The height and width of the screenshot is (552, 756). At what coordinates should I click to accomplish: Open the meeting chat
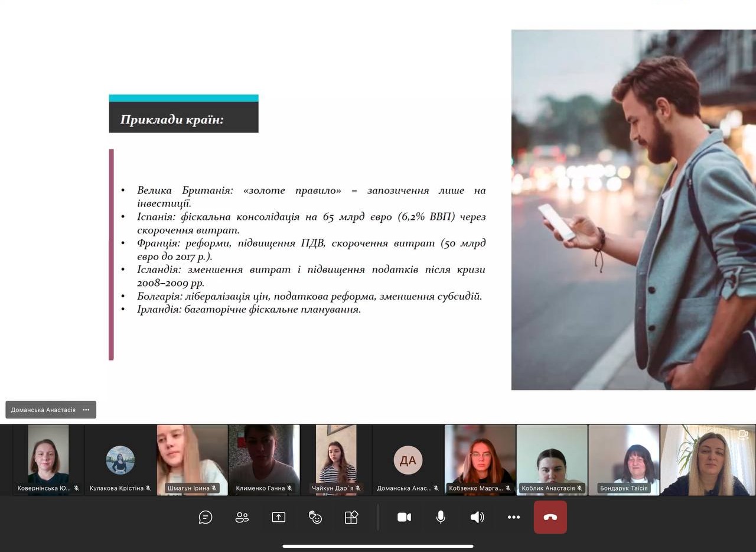206,517
